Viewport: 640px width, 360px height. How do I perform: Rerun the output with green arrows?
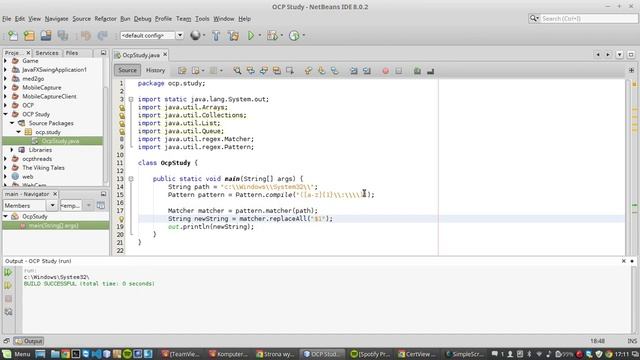click(x=8, y=272)
